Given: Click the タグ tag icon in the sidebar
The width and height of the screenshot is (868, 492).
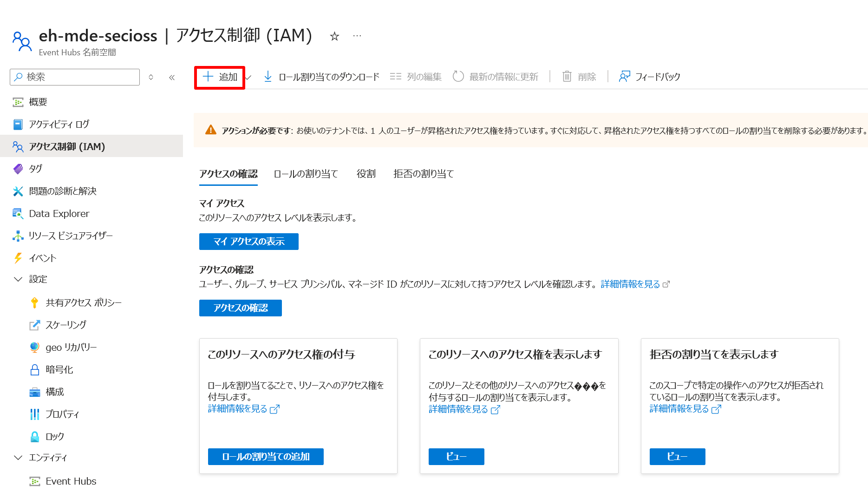Looking at the screenshot, I should [18, 169].
